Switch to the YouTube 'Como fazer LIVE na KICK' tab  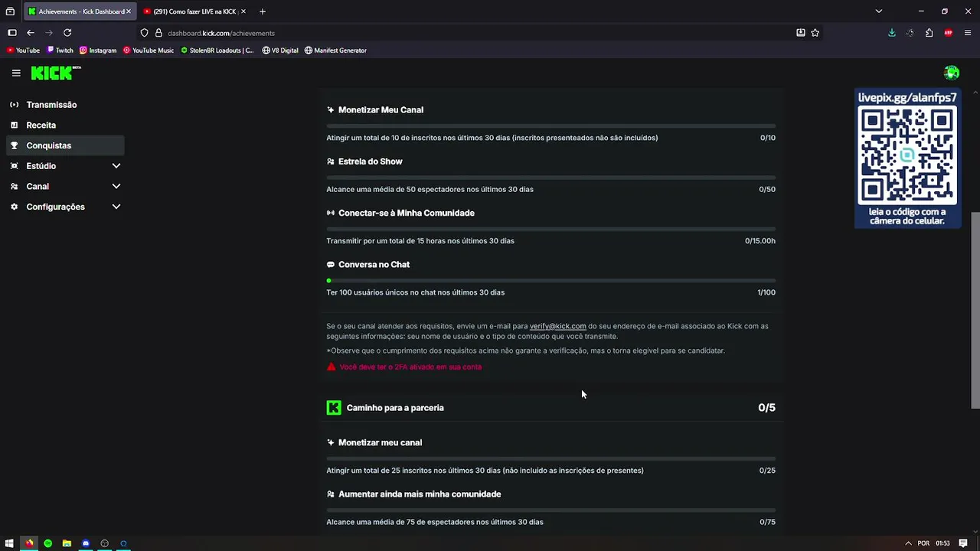tap(194, 11)
